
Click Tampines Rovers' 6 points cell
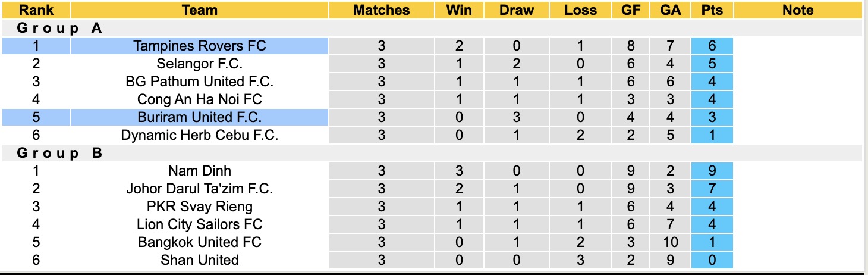point(712,46)
